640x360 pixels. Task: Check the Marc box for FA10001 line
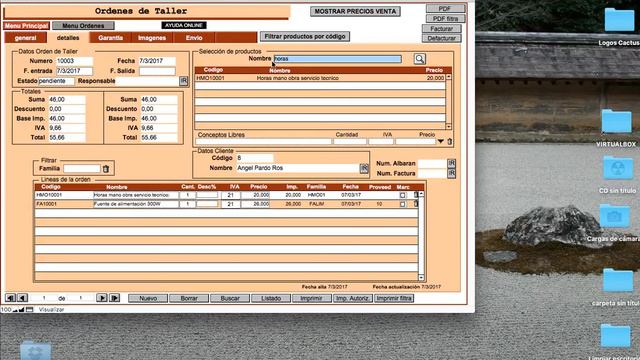click(402, 204)
